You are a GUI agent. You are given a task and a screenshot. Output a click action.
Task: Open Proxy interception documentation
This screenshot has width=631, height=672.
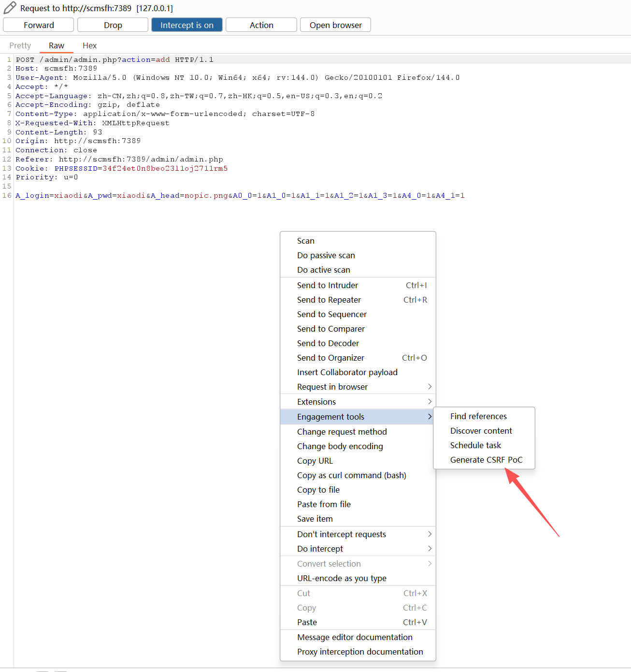click(358, 652)
